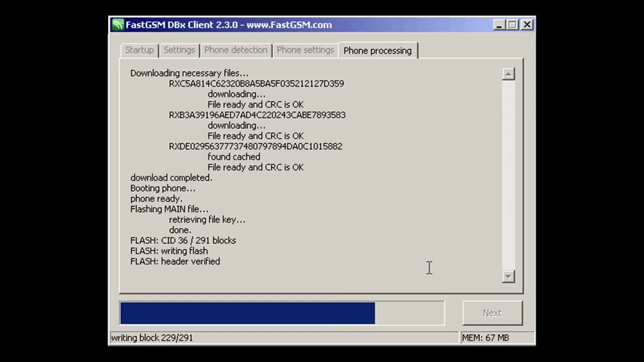Click the 'Downloading necessary files…' log line
Image resolution: width=644 pixels, height=362 pixels.
click(189, 73)
